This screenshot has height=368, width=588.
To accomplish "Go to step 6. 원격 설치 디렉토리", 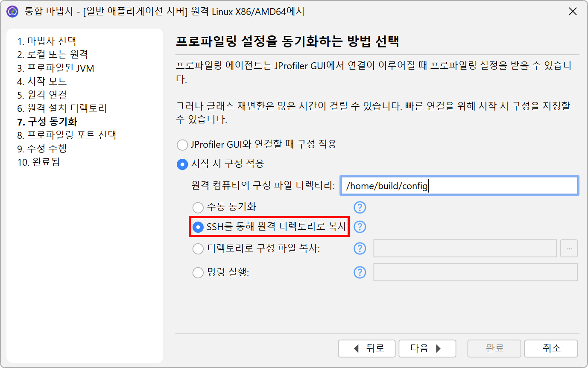I will [62, 108].
